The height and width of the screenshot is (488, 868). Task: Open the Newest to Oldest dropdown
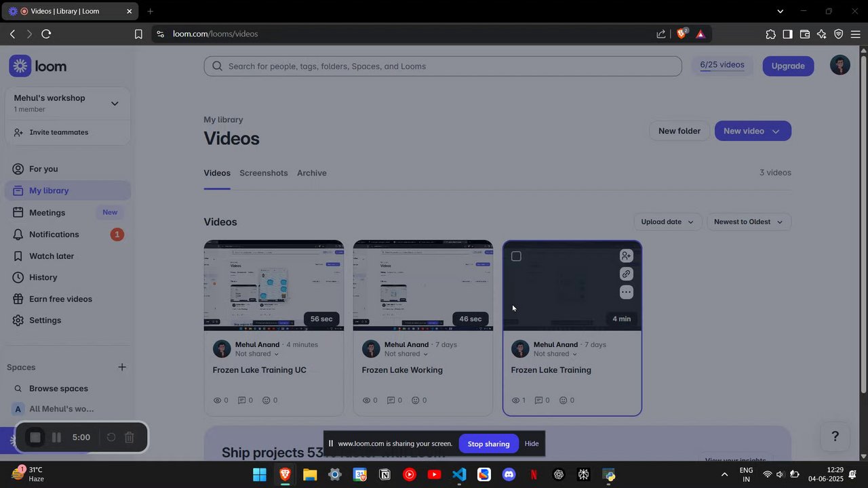749,222
